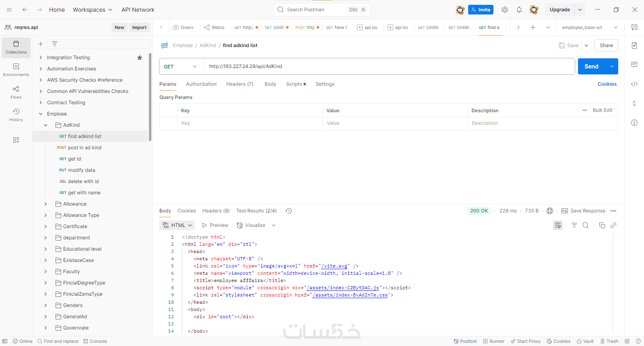Toggle the sidebar from the status bar
Image resolution: width=644 pixels, height=346 pixels.
5,341
